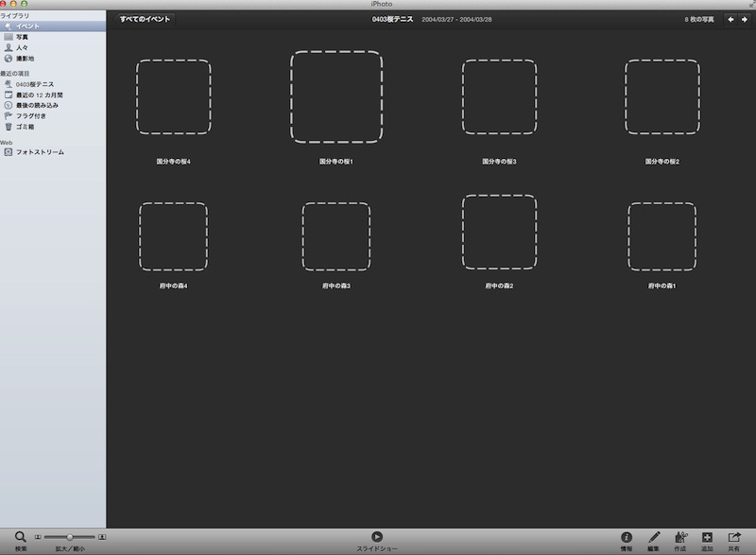Viewport: 756px width, 555px height.
Task: Select the photo thumbnail 府中の森2
Action: (x=500, y=232)
